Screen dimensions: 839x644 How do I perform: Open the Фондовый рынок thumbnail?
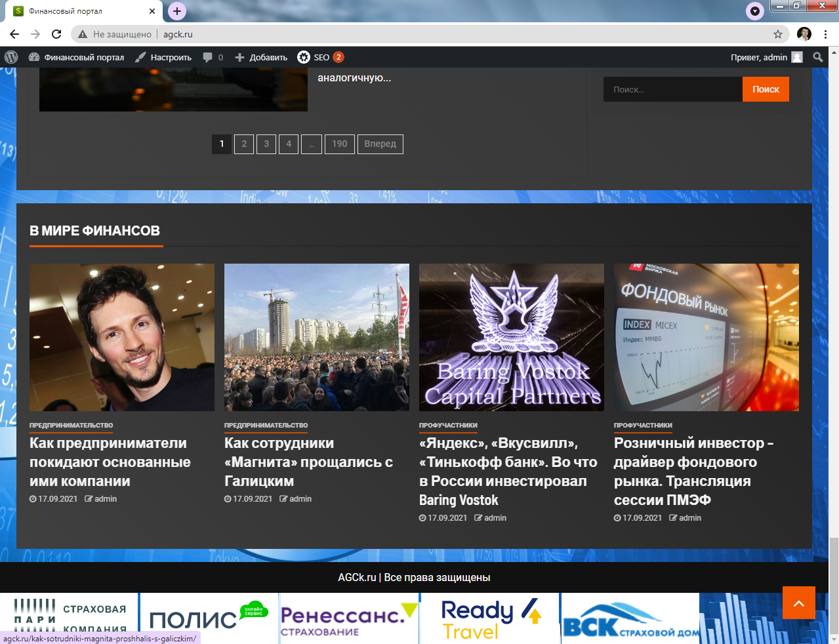pos(706,337)
